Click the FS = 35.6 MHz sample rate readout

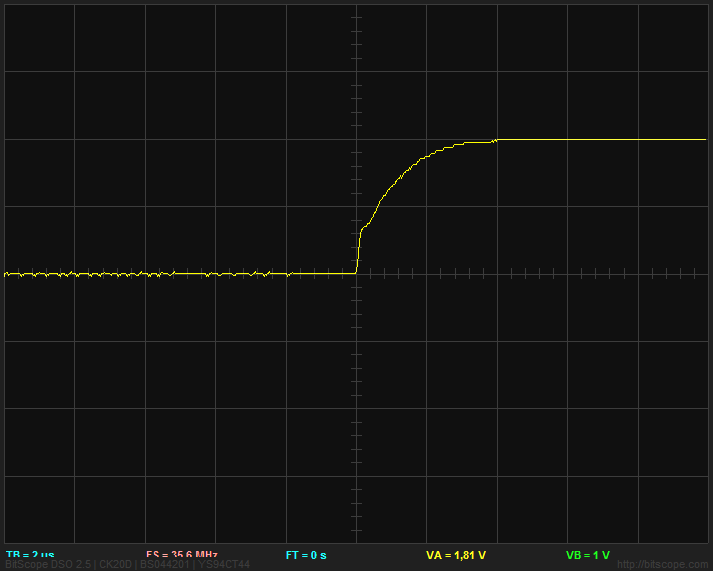[x=181, y=554]
